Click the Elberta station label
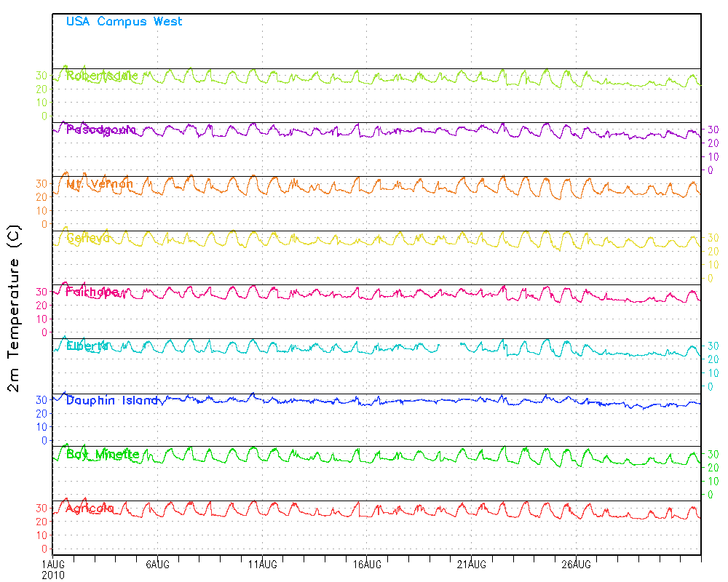Screen dimensions: 728x582 click(x=87, y=346)
